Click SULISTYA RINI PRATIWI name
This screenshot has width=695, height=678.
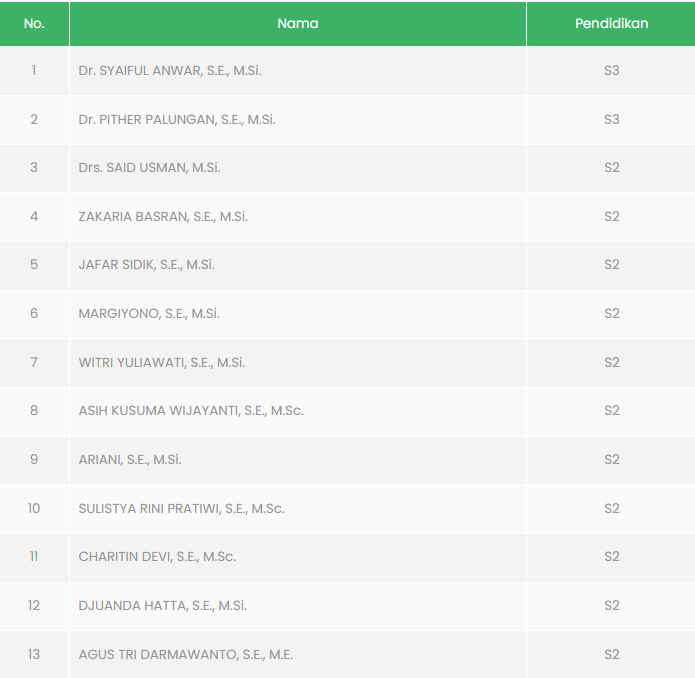(x=181, y=508)
